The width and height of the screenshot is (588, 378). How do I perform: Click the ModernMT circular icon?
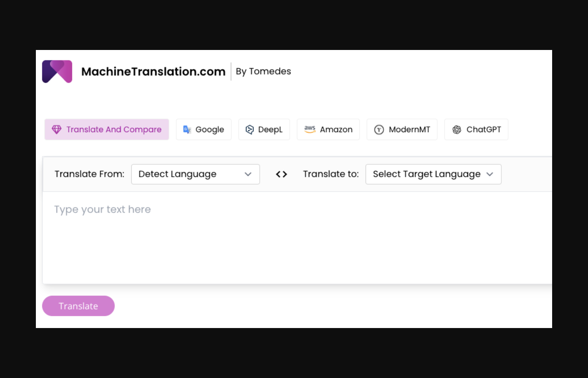point(379,130)
